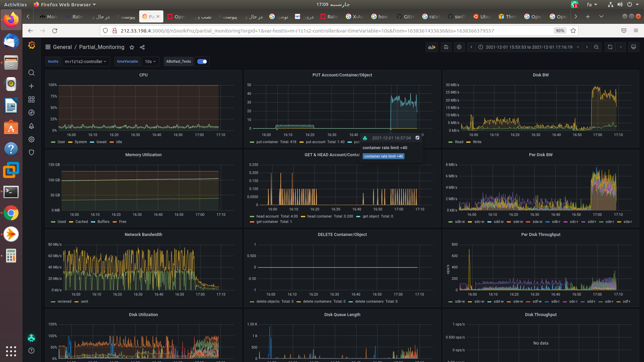The image size is (644, 362).
Task: Open the timeVariable 10s dropdown
Action: (x=150, y=62)
